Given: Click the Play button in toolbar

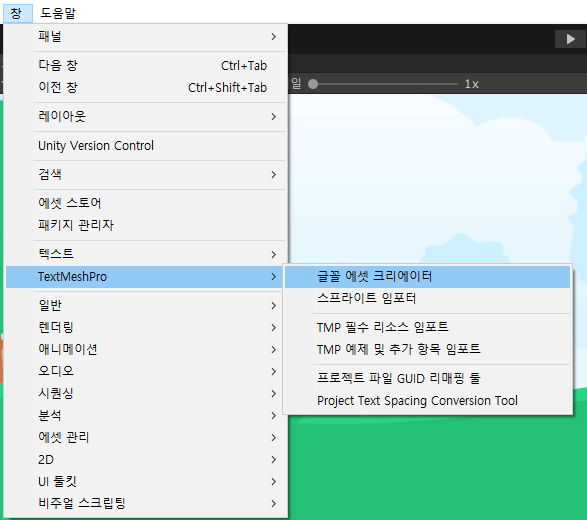Looking at the screenshot, I should [x=570, y=39].
